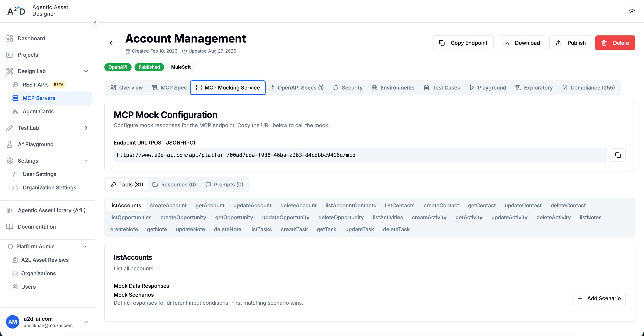Open the account dropdown next to a2d-ai.com
Image resolution: width=644 pixels, height=336 pixels.
coord(86,322)
